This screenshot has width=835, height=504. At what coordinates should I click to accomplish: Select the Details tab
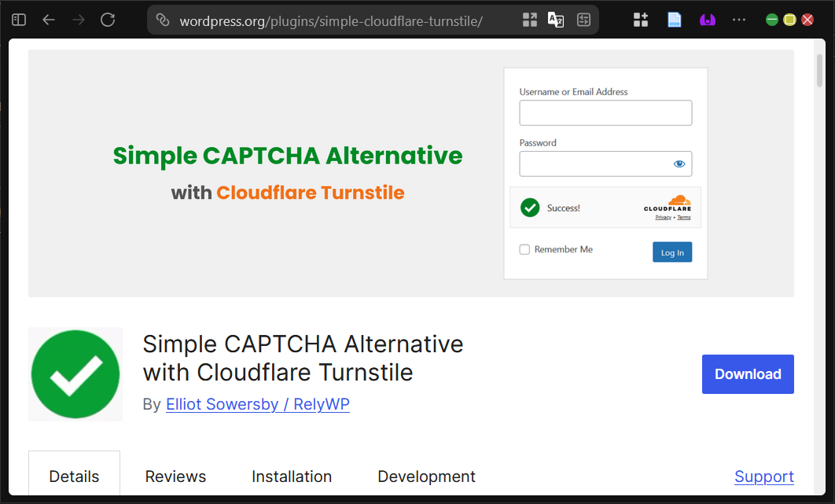74,476
